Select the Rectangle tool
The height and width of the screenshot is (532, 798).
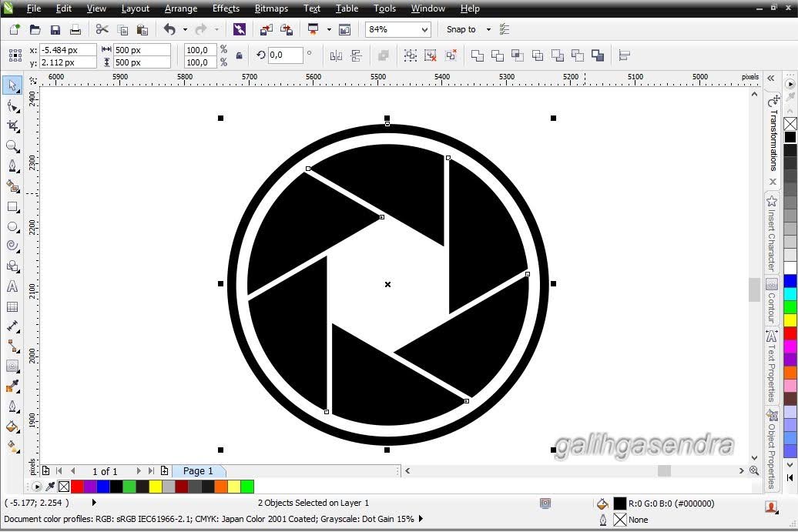[x=12, y=206]
